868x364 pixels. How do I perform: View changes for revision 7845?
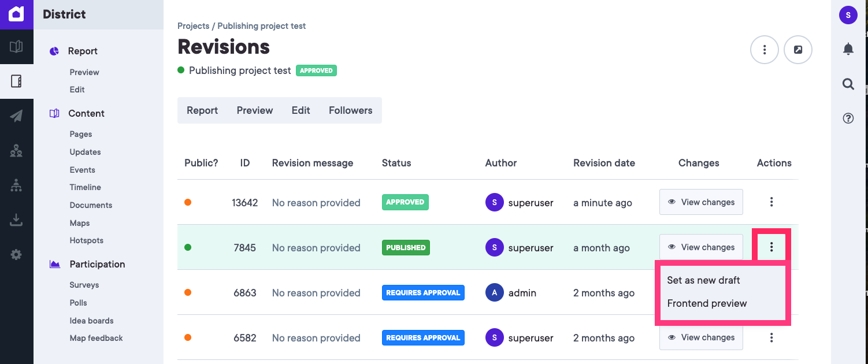point(701,247)
